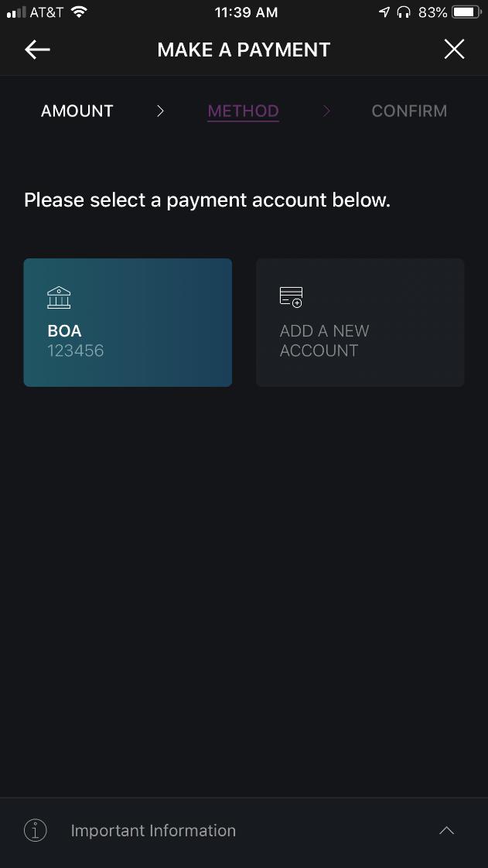Viewport: 488px width, 868px height.
Task: Open the Important Information link
Action: (153, 831)
